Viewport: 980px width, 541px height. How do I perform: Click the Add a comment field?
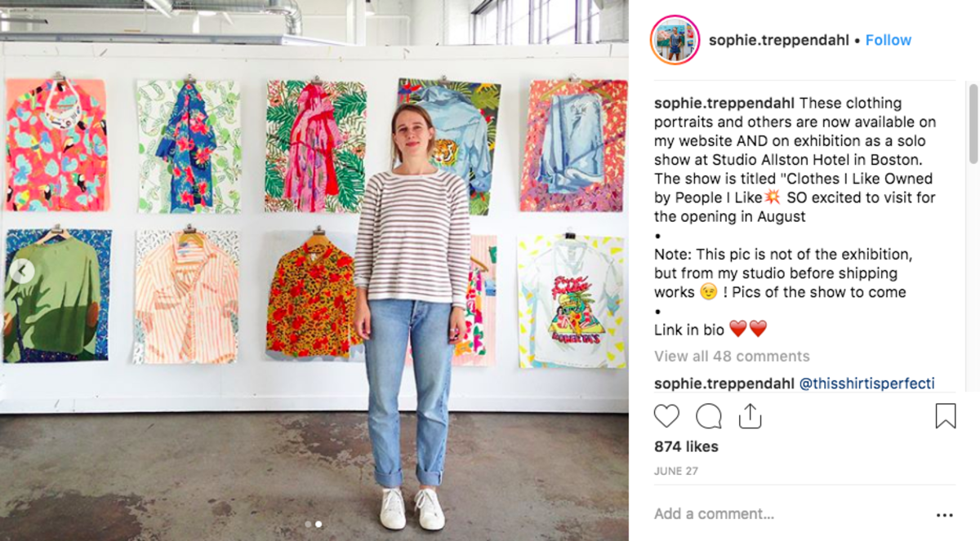pos(784,514)
